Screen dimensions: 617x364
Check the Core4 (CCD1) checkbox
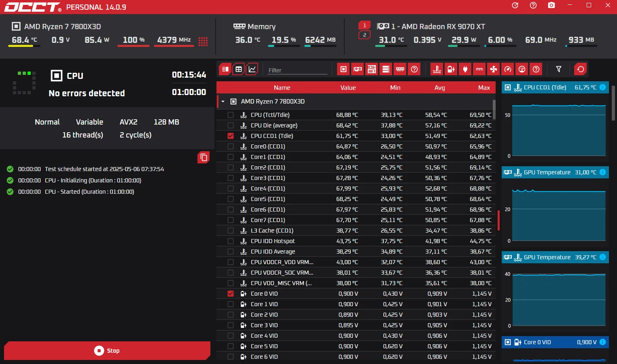[231, 188]
